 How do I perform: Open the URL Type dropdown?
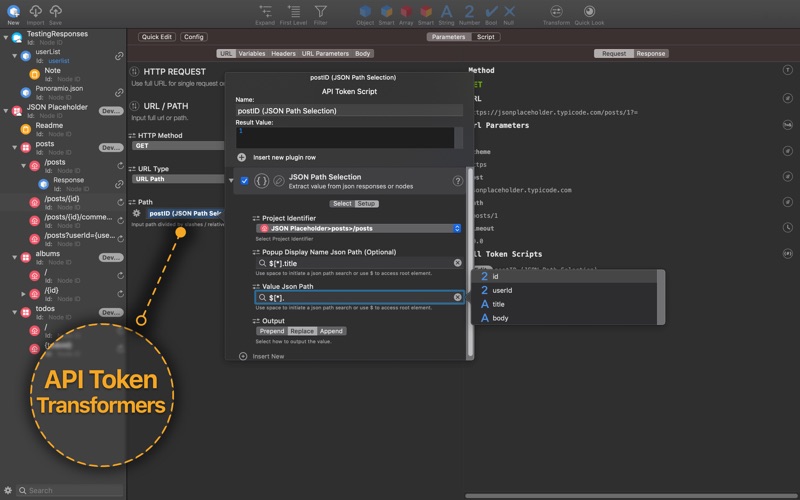tap(178, 179)
